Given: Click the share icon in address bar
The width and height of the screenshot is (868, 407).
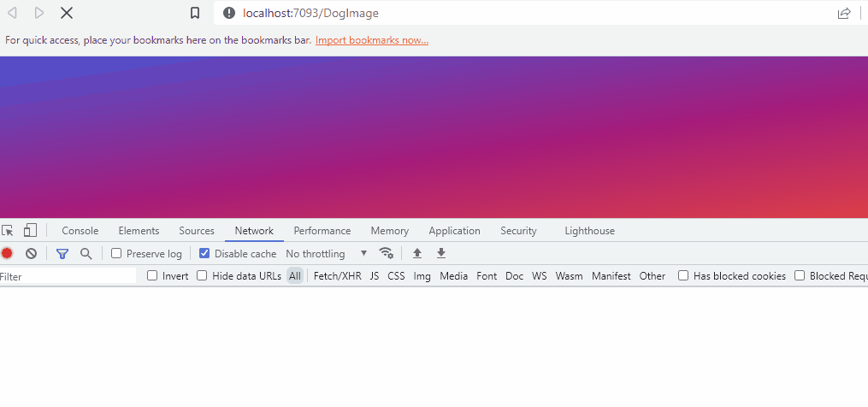Looking at the screenshot, I should tap(844, 14).
